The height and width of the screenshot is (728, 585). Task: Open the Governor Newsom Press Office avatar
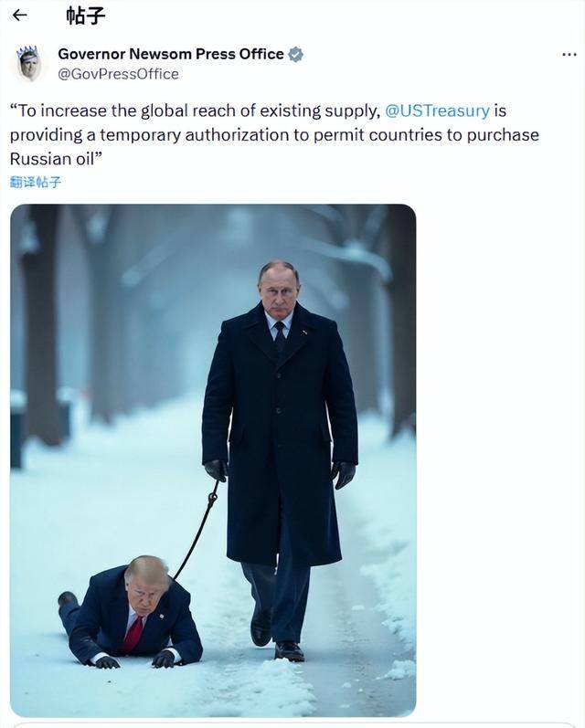28,64
